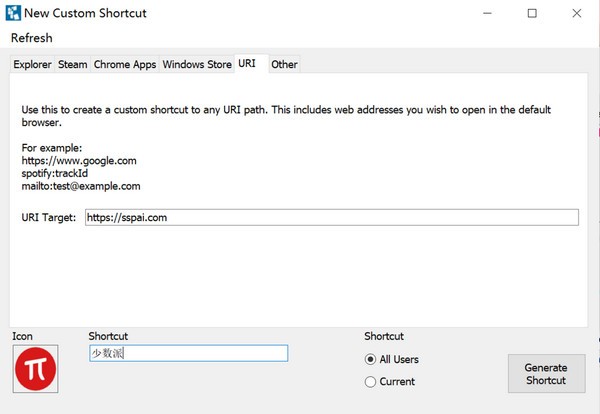
Task: Click the app logo in the title bar
Action: tap(12, 13)
